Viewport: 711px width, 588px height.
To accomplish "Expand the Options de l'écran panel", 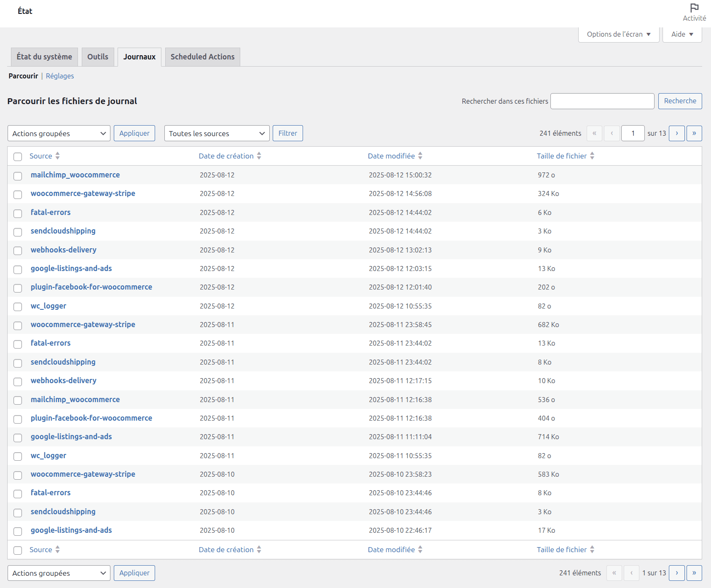I will (618, 34).
